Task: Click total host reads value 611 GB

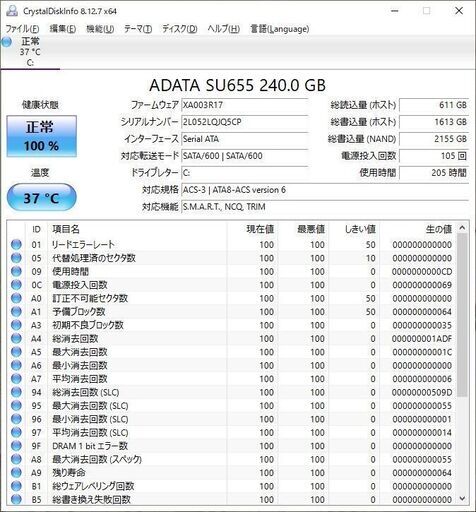Action: pos(434,105)
